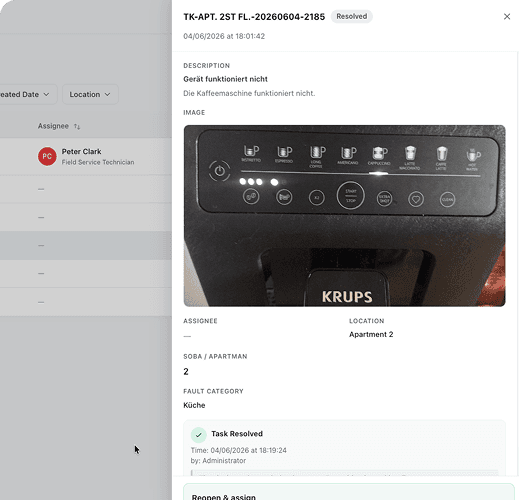Select the Peter Clark assignee row
Screen dimensions: 519x500
click(x=86, y=156)
